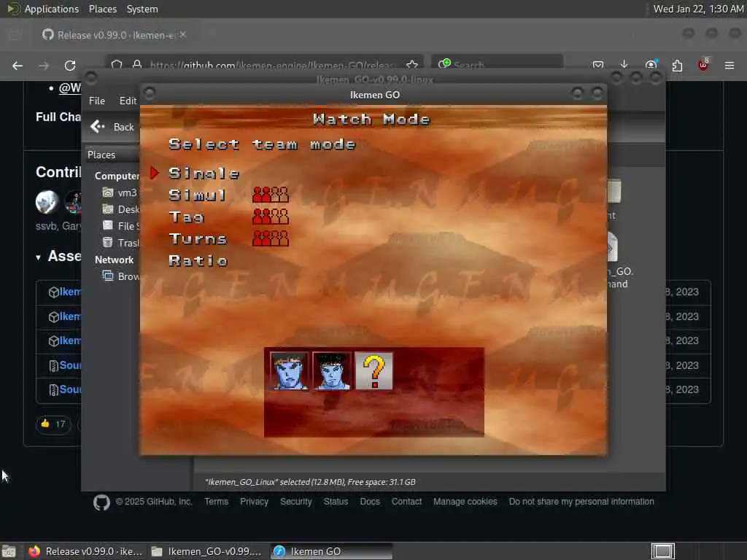Screen dimensions: 747x560
Task: Click the clock showing Wed Jan 22
Action: [x=698, y=9]
